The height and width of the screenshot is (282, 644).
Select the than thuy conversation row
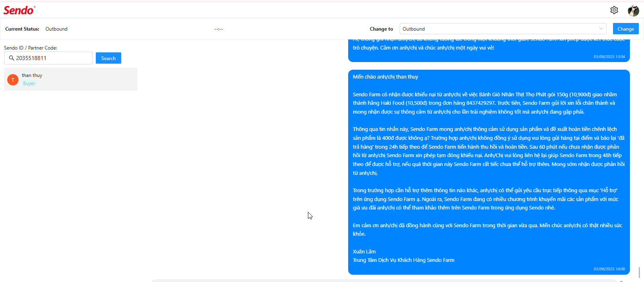70,79
